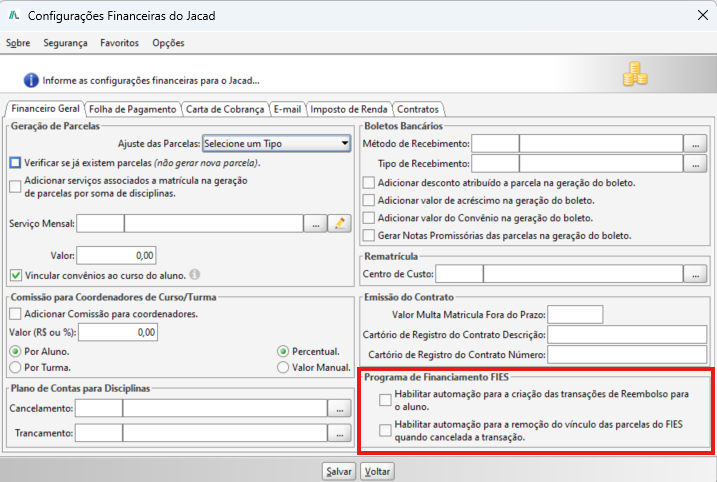Enable FIES automação de Reembolso checkbox
The width and height of the screenshot is (717, 482).
click(385, 400)
